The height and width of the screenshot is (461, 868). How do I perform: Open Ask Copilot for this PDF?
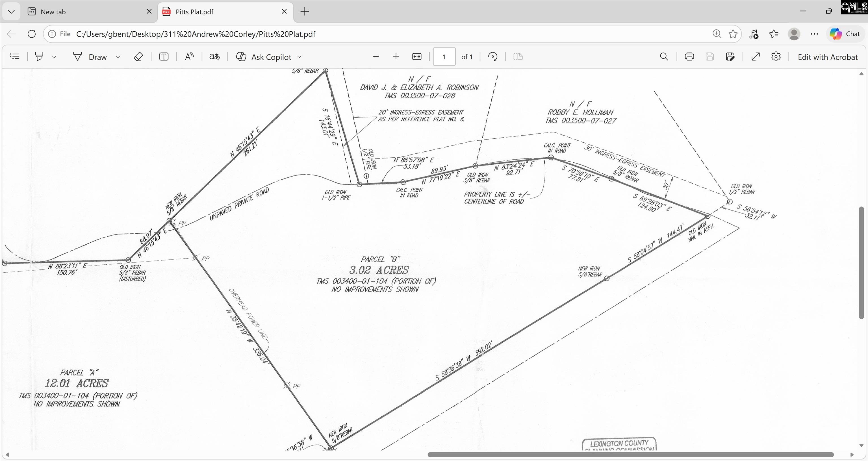(x=264, y=57)
